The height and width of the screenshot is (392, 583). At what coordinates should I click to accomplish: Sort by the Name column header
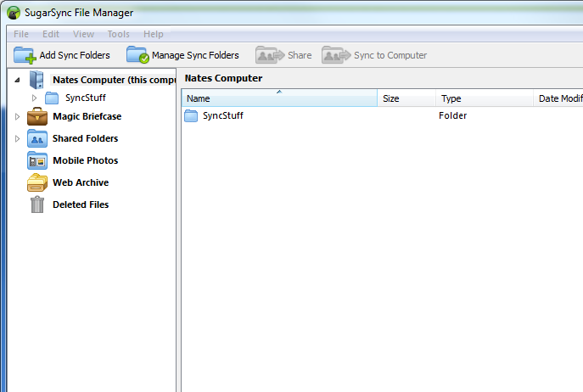(279, 98)
